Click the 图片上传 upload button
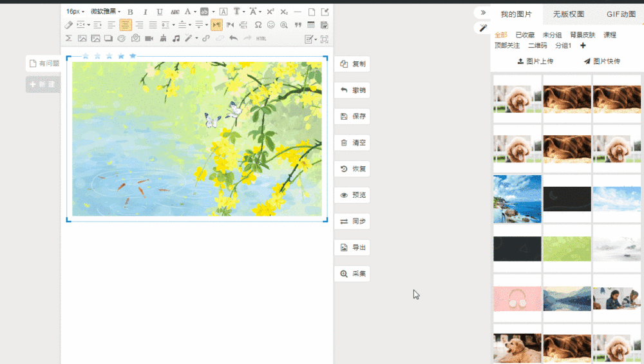 pyautogui.click(x=535, y=61)
